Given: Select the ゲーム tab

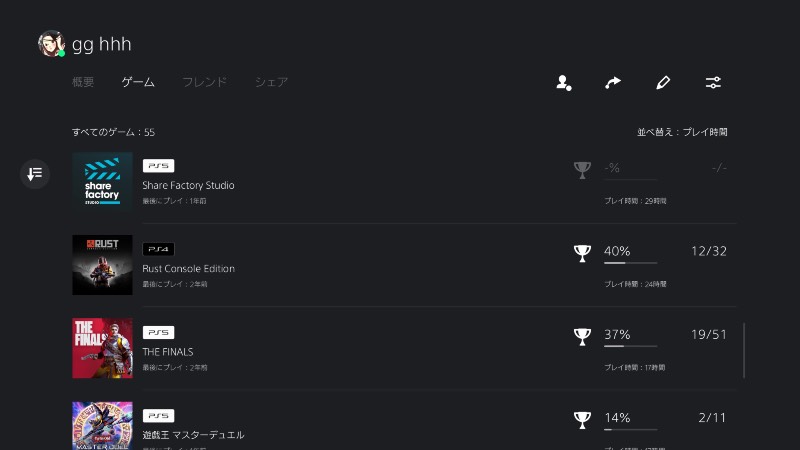Looking at the screenshot, I should point(138,82).
